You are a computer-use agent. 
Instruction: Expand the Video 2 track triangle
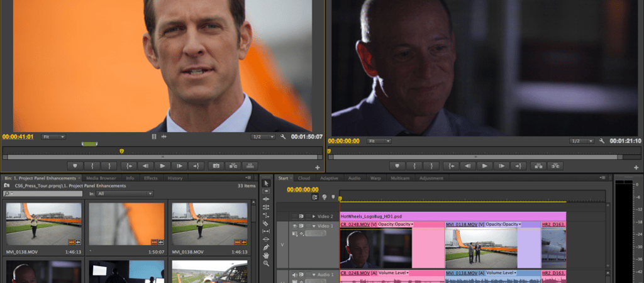tap(314, 216)
